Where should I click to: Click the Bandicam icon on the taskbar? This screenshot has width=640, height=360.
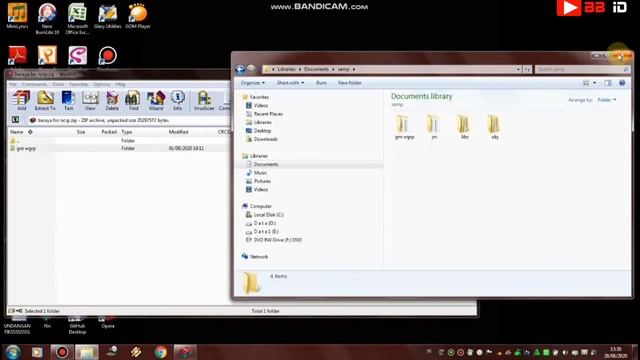(62, 352)
